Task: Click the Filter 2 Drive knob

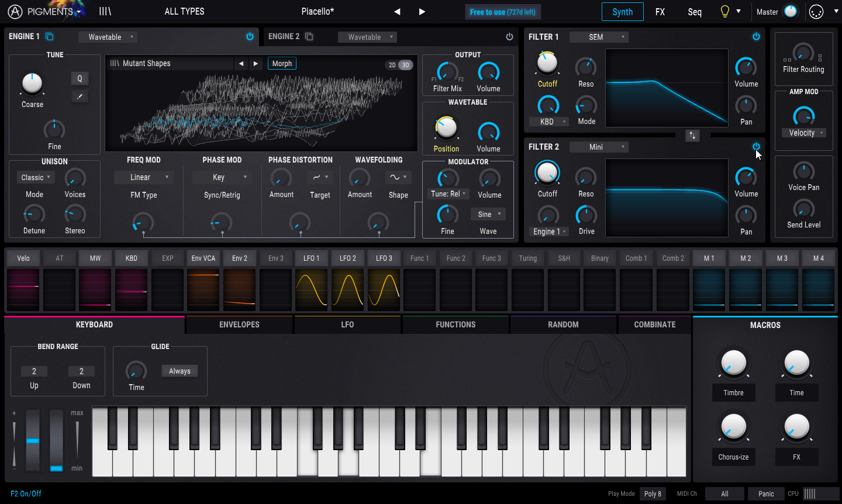Action: [x=586, y=215]
